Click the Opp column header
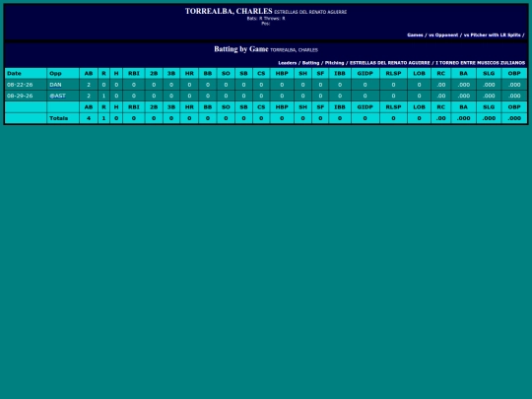This screenshot has width=532, height=399. [63, 73]
